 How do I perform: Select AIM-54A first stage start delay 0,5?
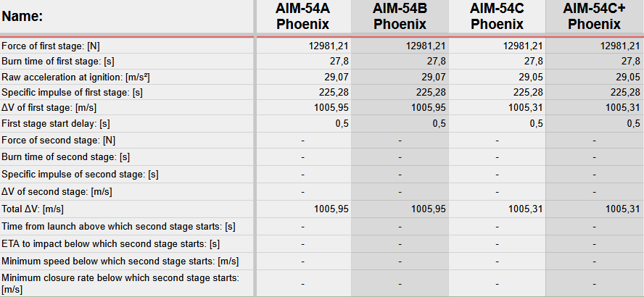pyautogui.click(x=342, y=123)
